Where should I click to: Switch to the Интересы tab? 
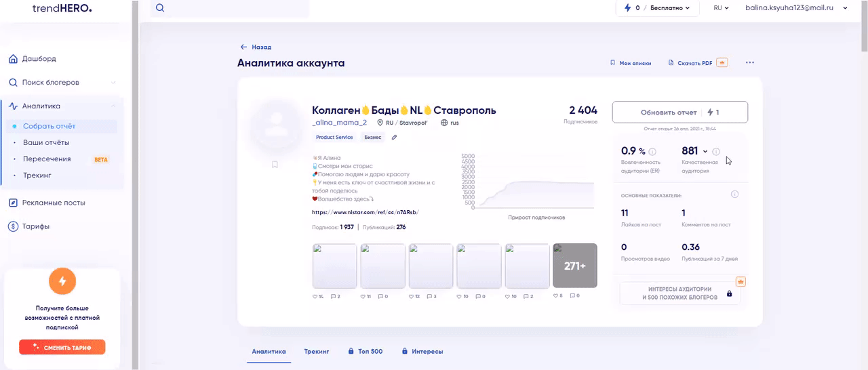[x=422, y=352]
